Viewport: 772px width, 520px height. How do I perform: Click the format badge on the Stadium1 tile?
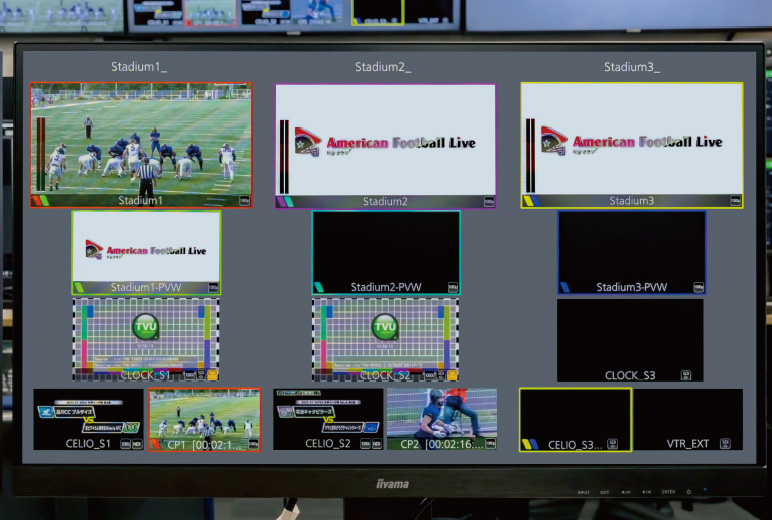pyautogui.click(x=244, y=201)
